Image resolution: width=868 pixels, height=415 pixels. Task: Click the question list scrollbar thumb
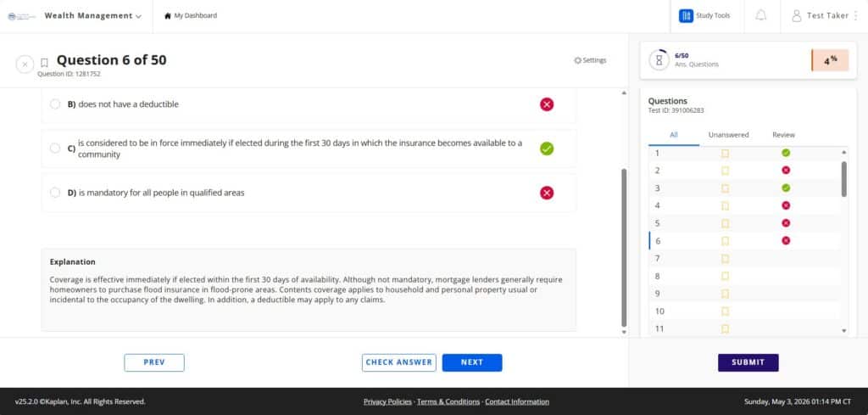843,179
